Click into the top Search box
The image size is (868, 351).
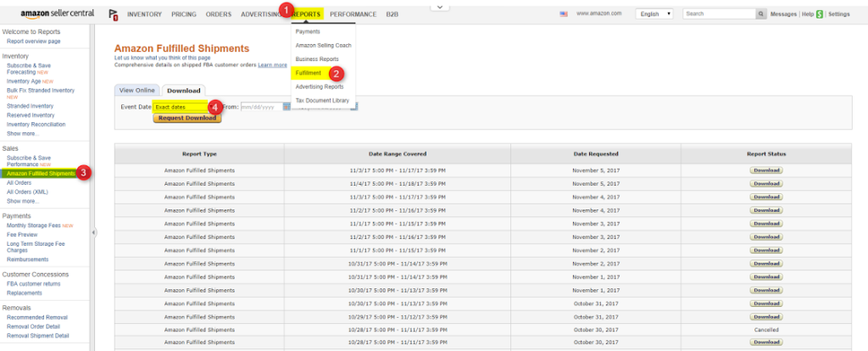(x=720, y=14)
